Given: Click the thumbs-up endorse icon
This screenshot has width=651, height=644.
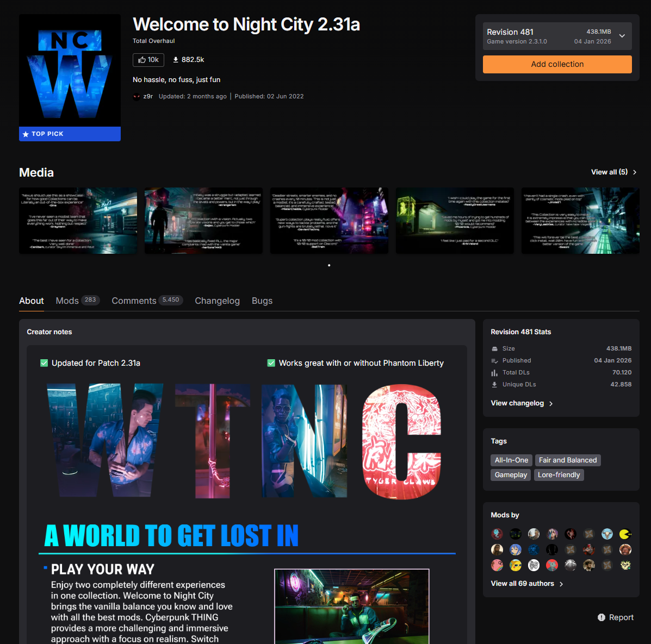Looking at the screenshot, I should (142, 60).
